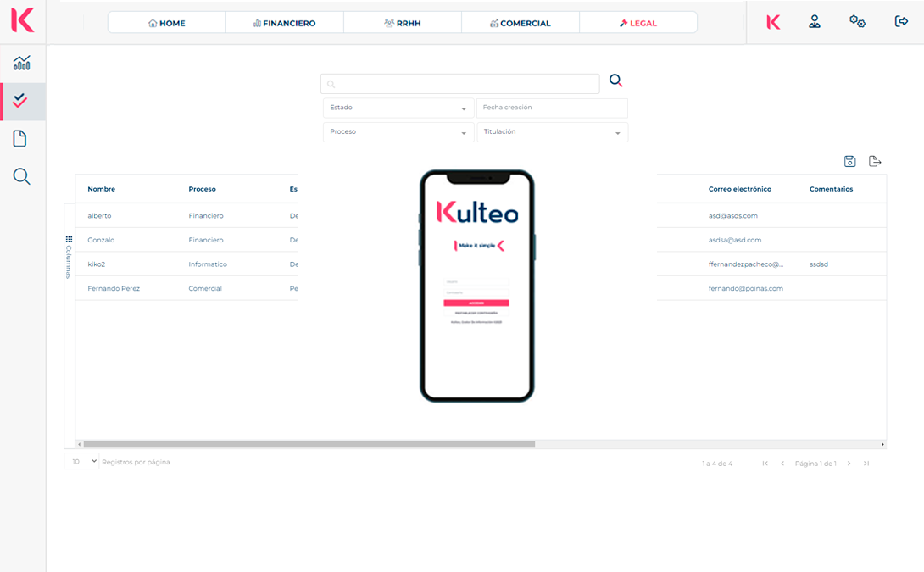Open the analytics chart sidebar icon
This screenshot has height=572, width=924.
tap(22, 63)
